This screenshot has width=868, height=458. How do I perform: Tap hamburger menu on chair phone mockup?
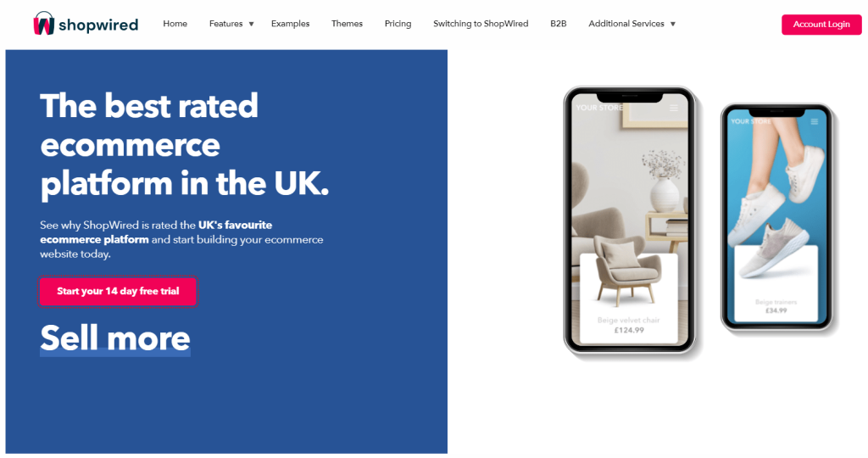674,108
